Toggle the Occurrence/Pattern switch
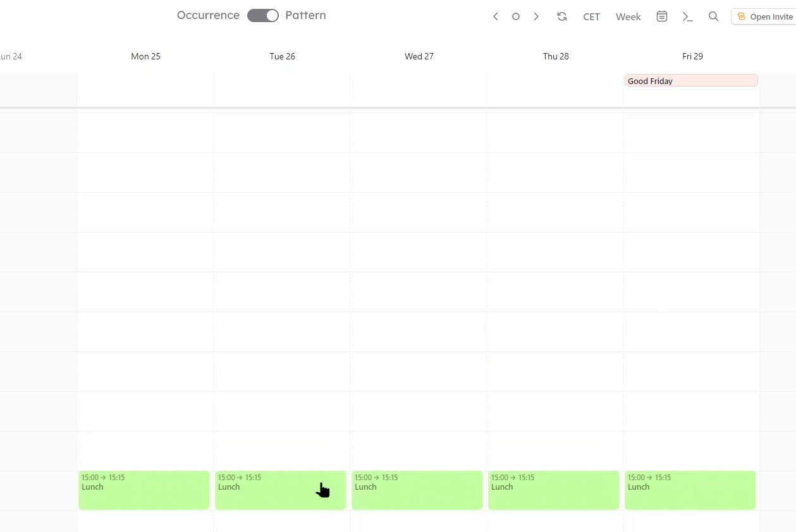The height and width of the screenshot is (532, 796). [x=263, y=16]
